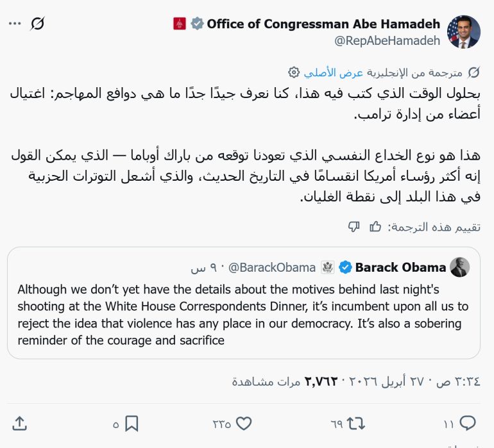Bookmark this post

[x=132, y=423]
